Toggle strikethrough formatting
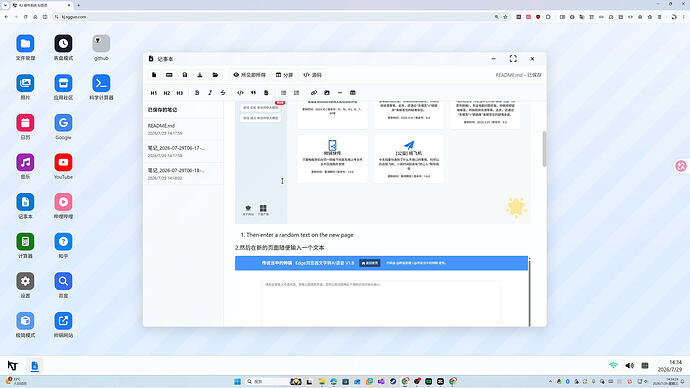 pyautogui.click(x=223, y=93)
